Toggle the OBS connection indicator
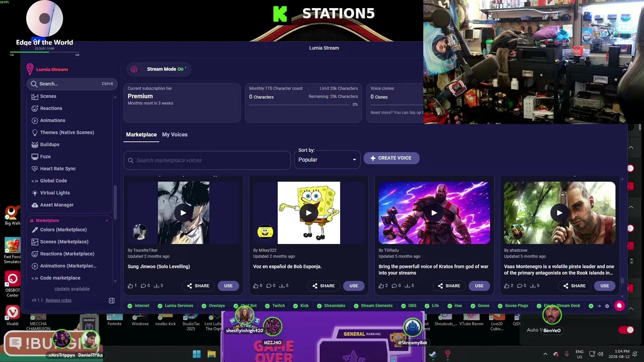The image size is (644, 362). pyautogui.click(x=409, y=306)
